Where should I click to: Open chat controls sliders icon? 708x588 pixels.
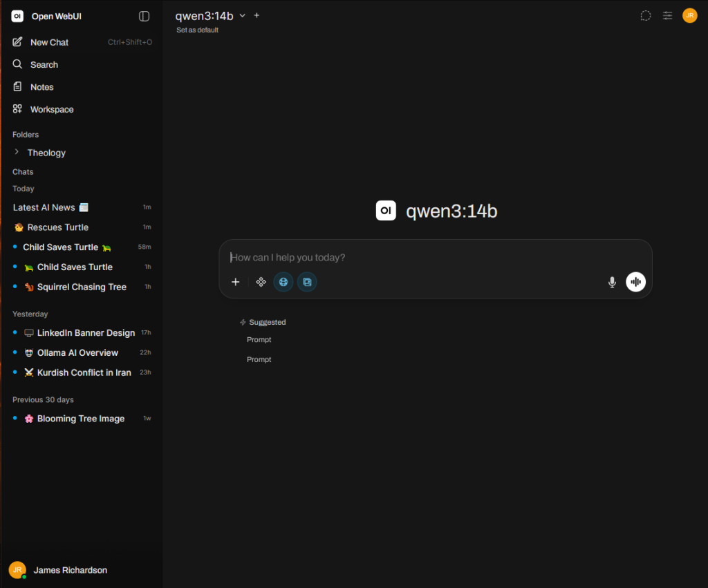(667, 16)
